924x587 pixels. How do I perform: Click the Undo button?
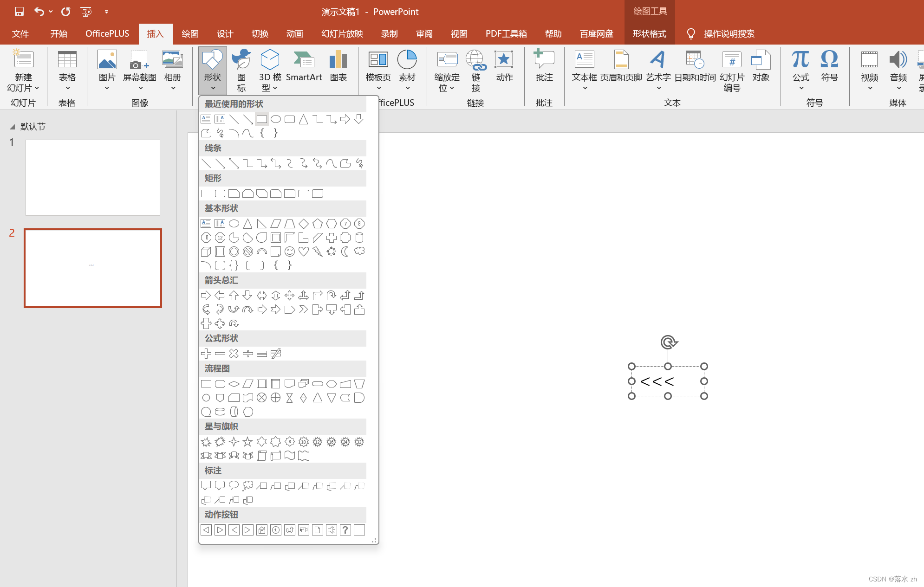(39, 12)
